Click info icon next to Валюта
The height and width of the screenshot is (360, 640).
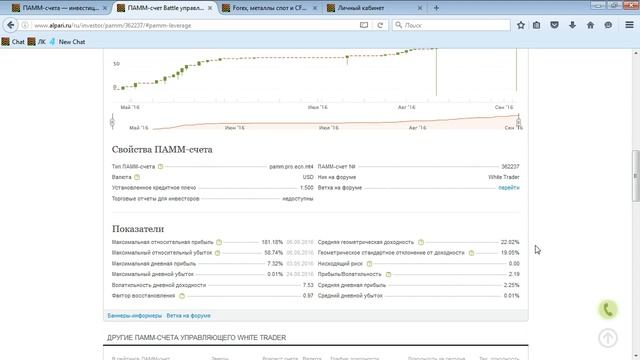click(x=137, y=177)
